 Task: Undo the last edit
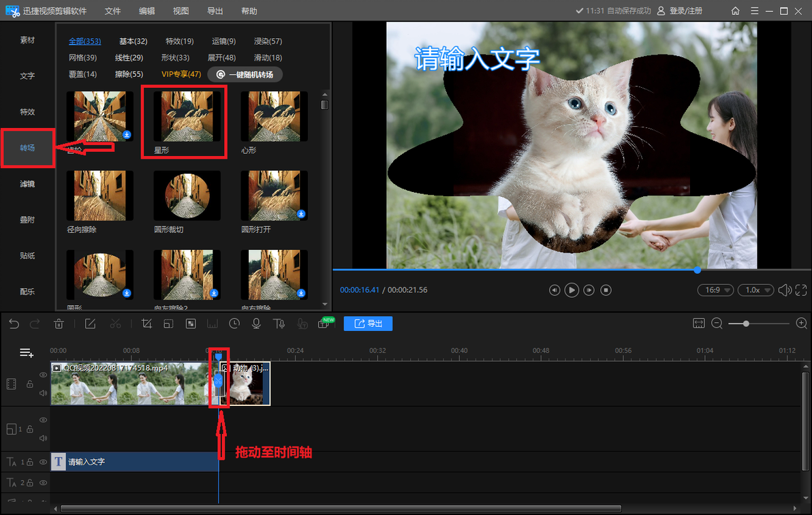click(14, 324)
